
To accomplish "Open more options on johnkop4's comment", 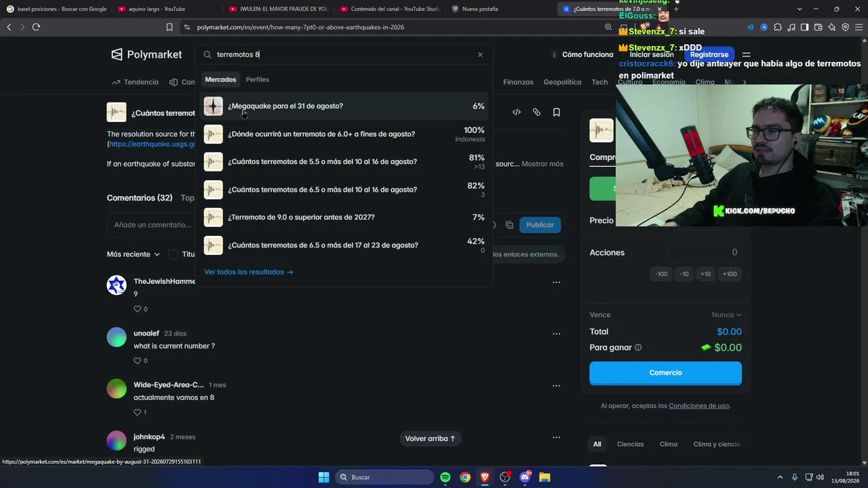I will coord(556,437).
